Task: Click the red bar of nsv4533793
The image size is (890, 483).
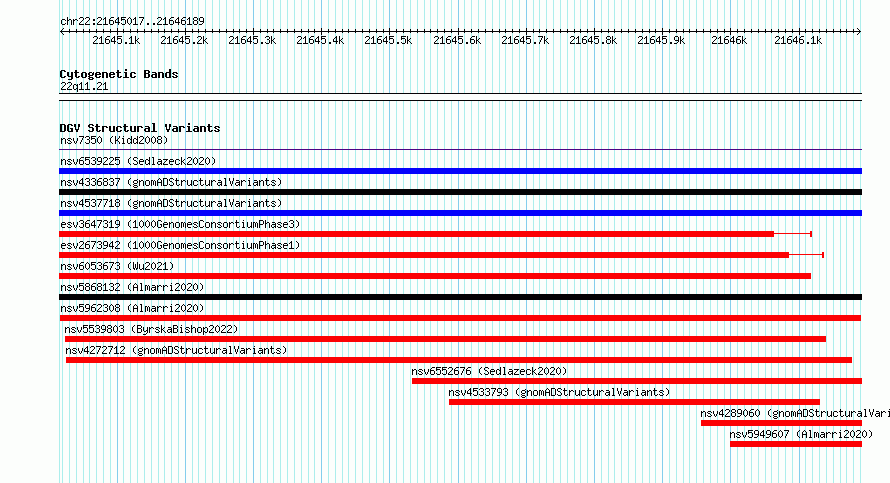Action: click(634, 402)
